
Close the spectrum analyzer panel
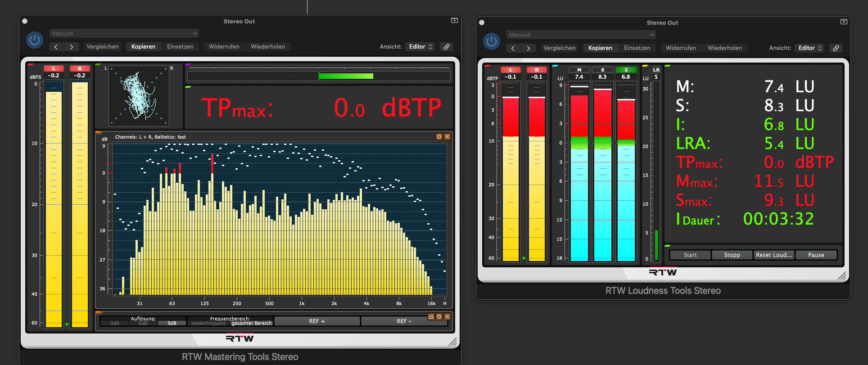point(447,136)
